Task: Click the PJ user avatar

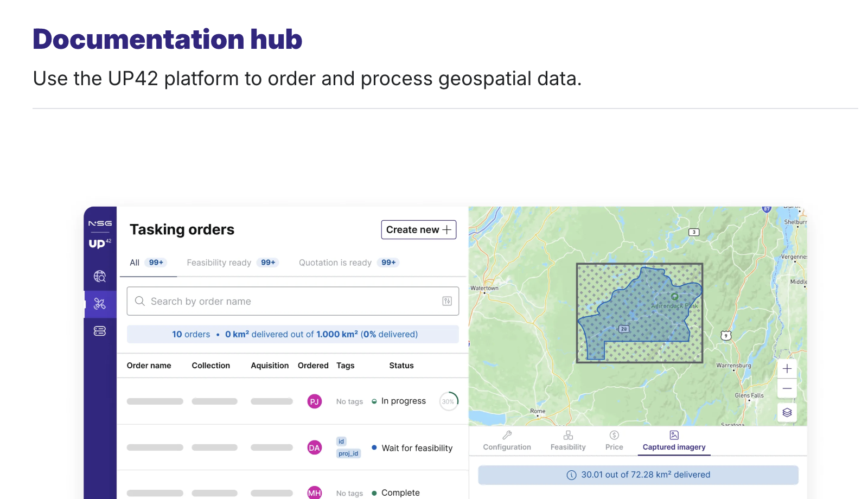Action: pyautogui.click(x=315, y=401)
